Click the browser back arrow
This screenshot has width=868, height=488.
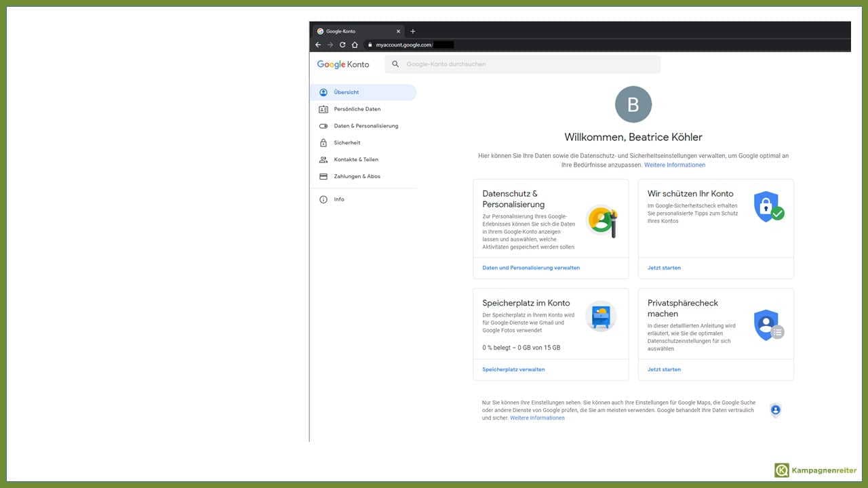318,45
